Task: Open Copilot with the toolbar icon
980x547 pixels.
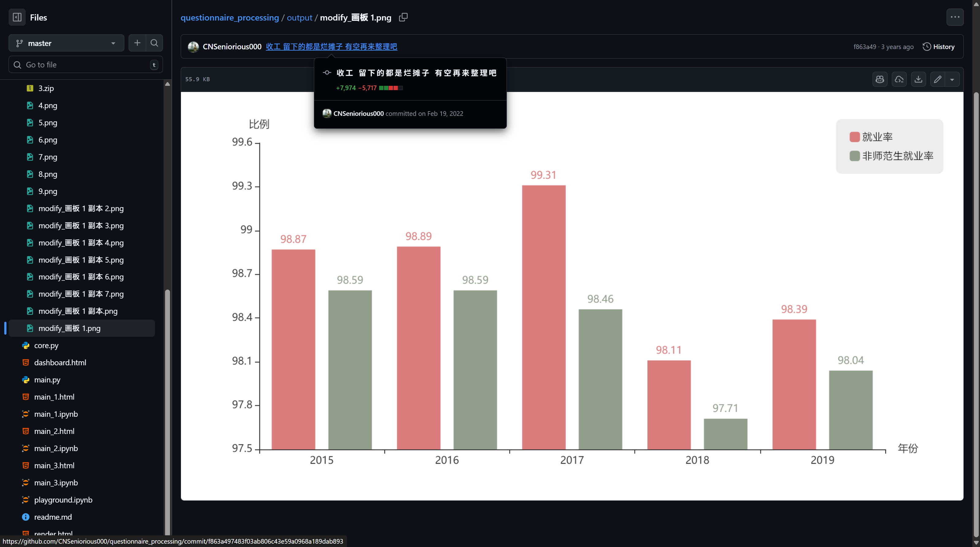Action: click(x=880, y=79)
